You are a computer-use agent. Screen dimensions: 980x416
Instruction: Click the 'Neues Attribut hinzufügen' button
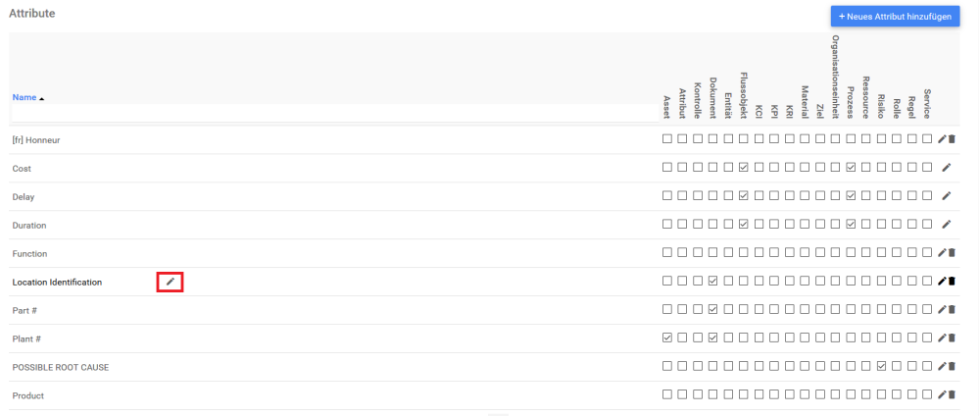point(895,17)
